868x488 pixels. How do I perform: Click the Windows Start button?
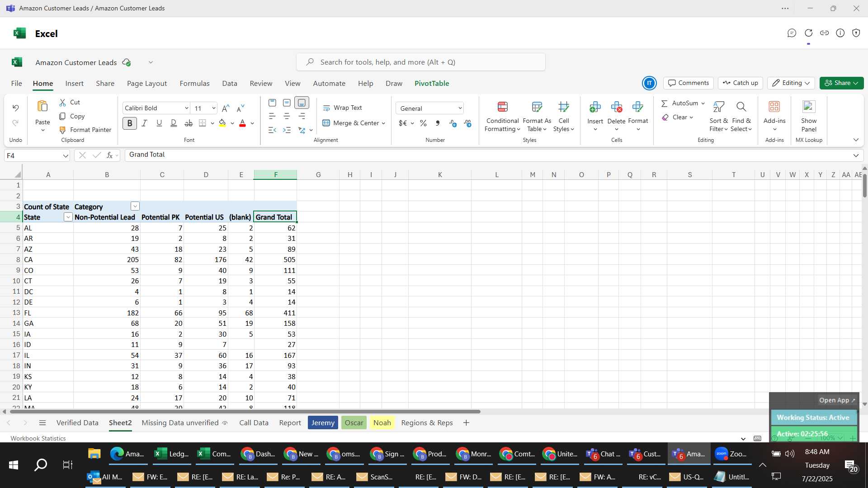point(14,465)
